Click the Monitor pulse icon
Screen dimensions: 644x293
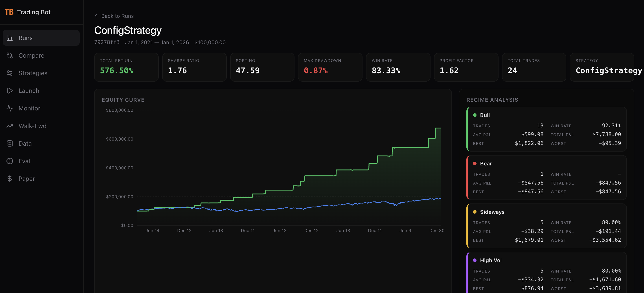tap(9, 108)
